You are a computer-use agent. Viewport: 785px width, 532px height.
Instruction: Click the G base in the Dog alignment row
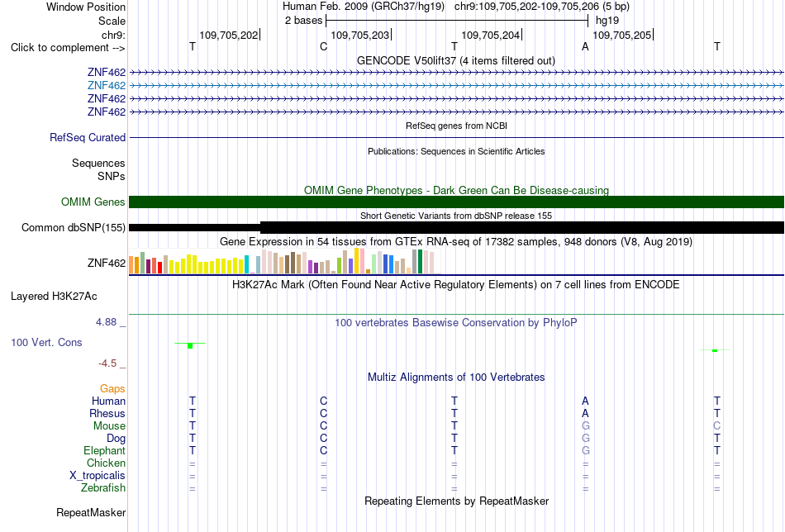point(585,439)
